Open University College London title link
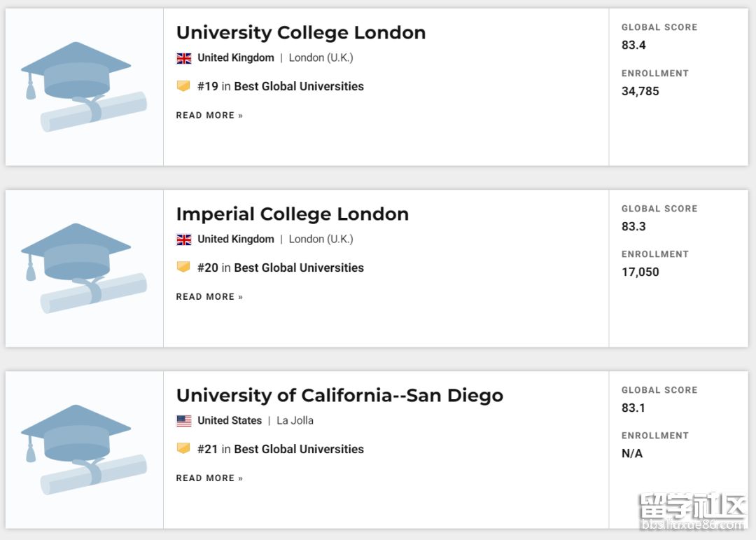 pyautogui.click(x=301, y=33)
